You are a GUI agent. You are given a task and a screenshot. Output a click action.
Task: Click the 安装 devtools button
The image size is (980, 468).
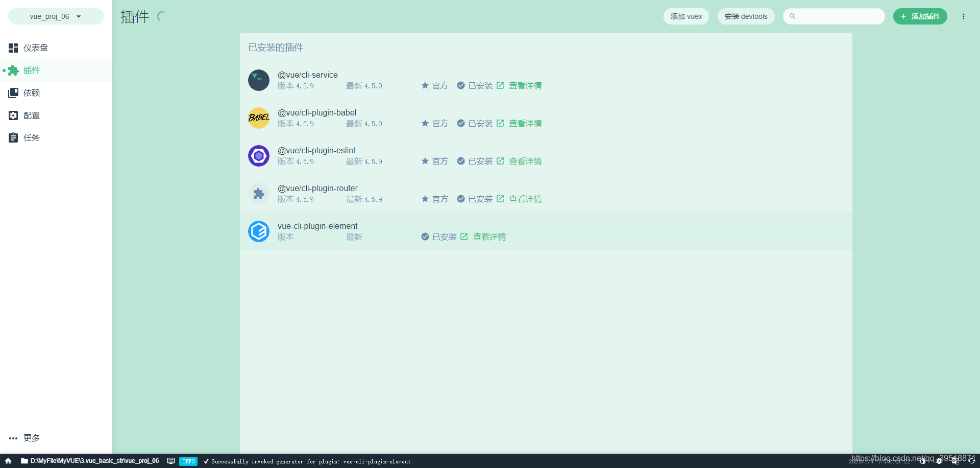click(746, 16)
